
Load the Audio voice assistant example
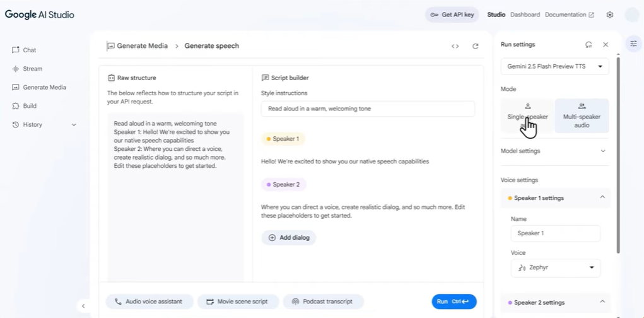click(x=149, y=302)
